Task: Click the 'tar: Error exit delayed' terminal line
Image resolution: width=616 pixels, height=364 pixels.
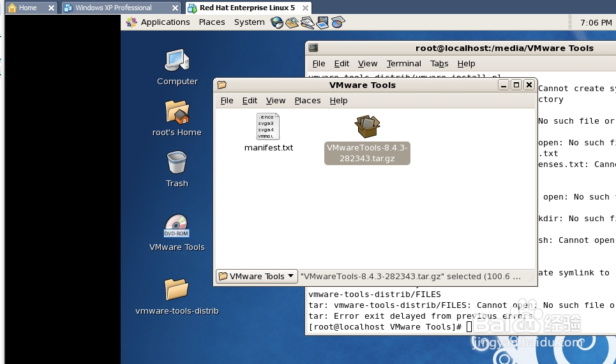Action: (x=421, y=316)
